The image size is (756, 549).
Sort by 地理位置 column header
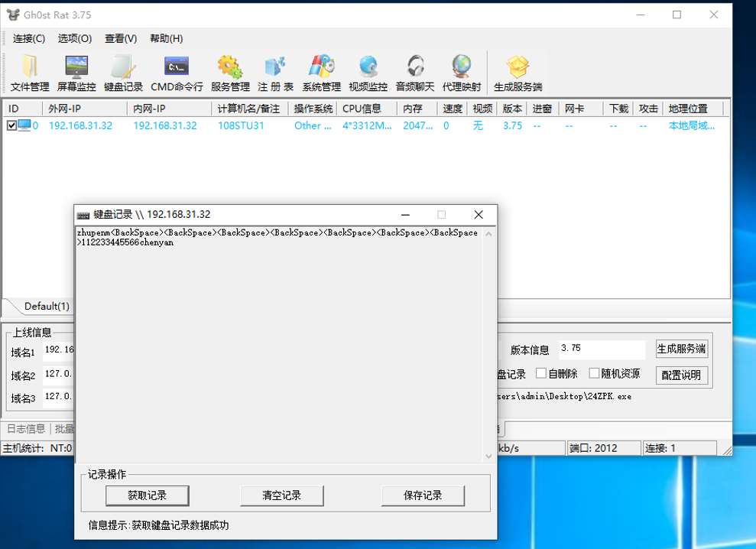(693, 109)
